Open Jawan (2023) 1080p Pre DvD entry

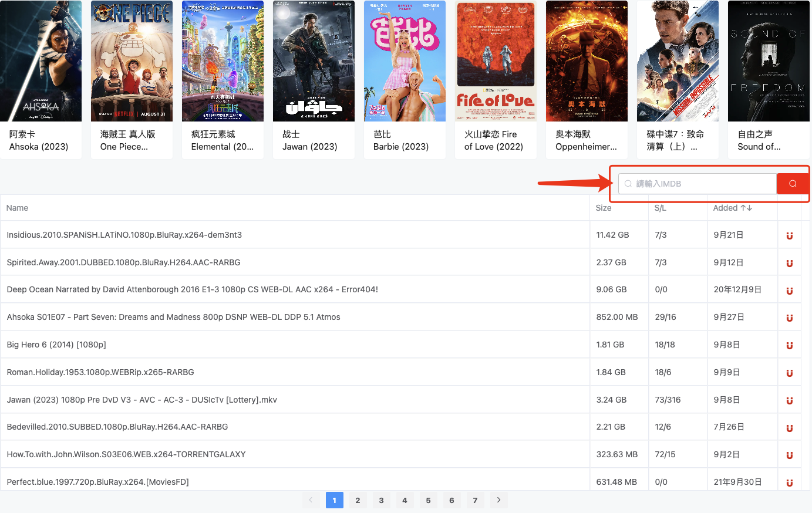(141, 400)
